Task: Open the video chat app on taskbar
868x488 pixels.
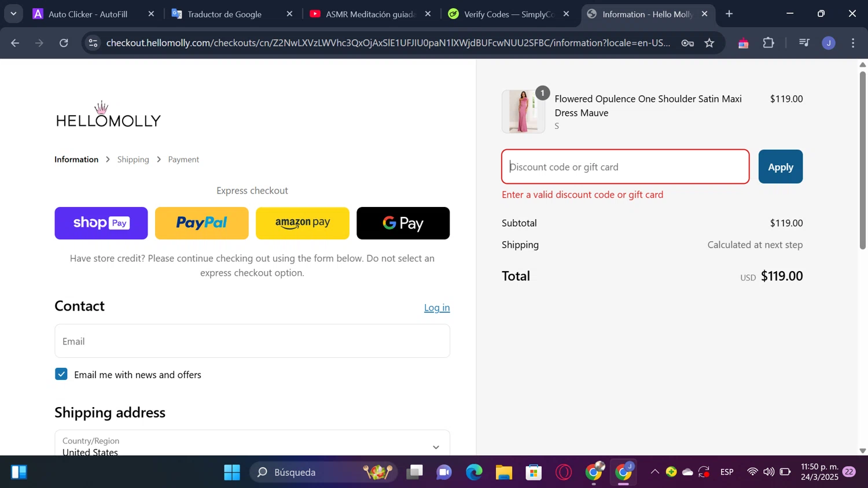Action: (x=444, y=472)
